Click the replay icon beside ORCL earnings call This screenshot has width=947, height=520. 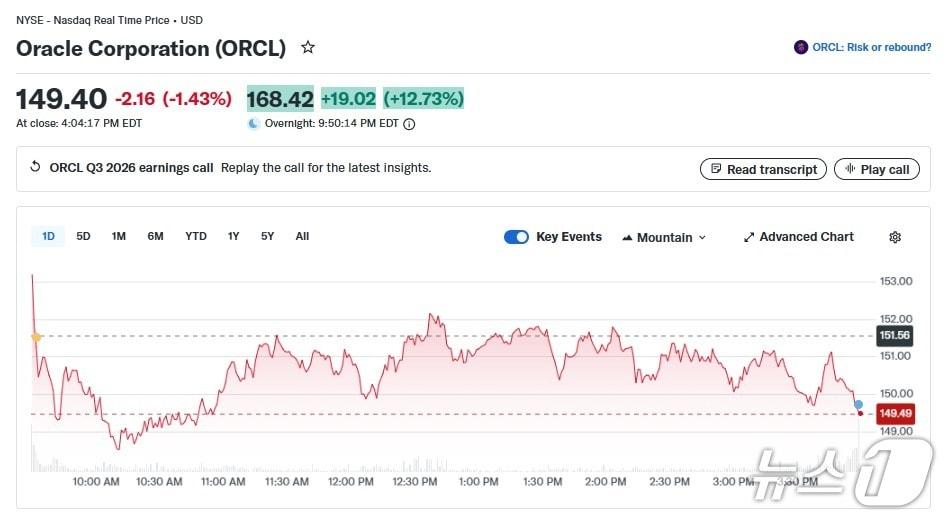(35, 168)
